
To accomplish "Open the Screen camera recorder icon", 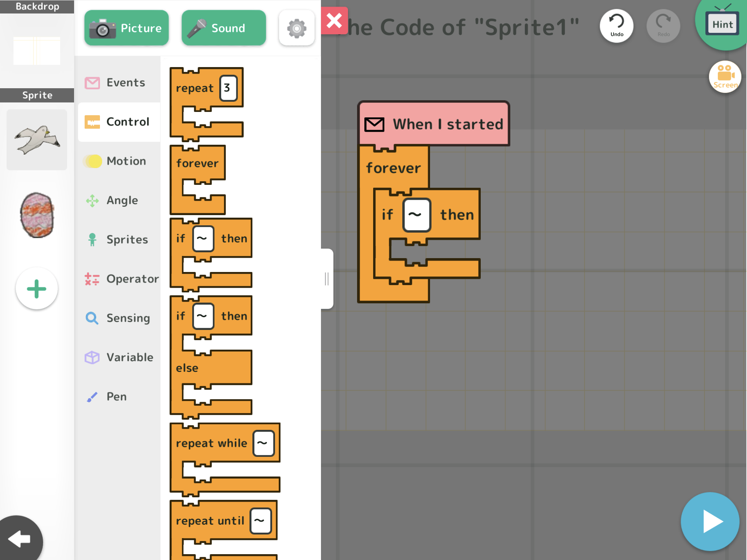I will [725, 77].
